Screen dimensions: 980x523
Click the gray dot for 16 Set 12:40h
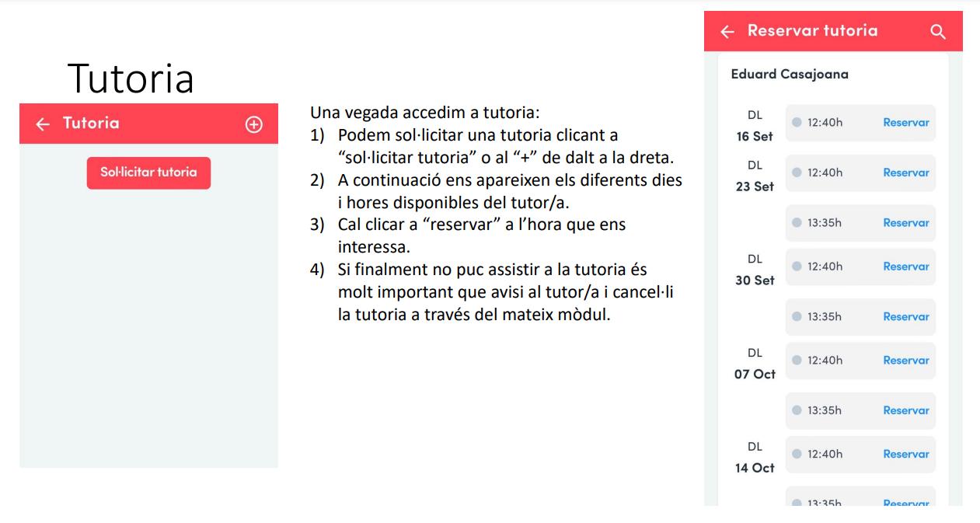click(797, 122)
